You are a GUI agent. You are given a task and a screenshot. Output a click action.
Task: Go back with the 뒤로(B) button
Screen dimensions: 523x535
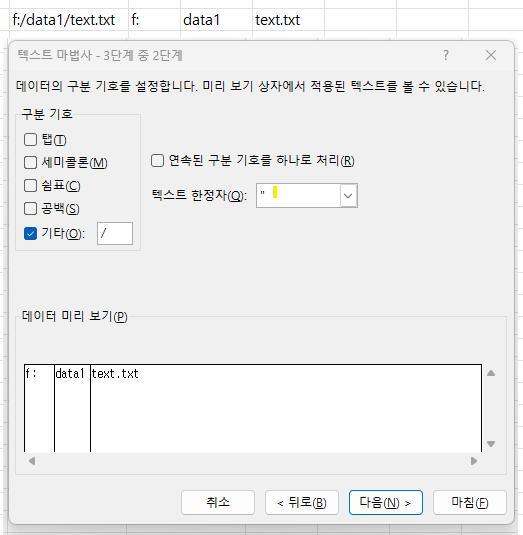click(302, 502)
